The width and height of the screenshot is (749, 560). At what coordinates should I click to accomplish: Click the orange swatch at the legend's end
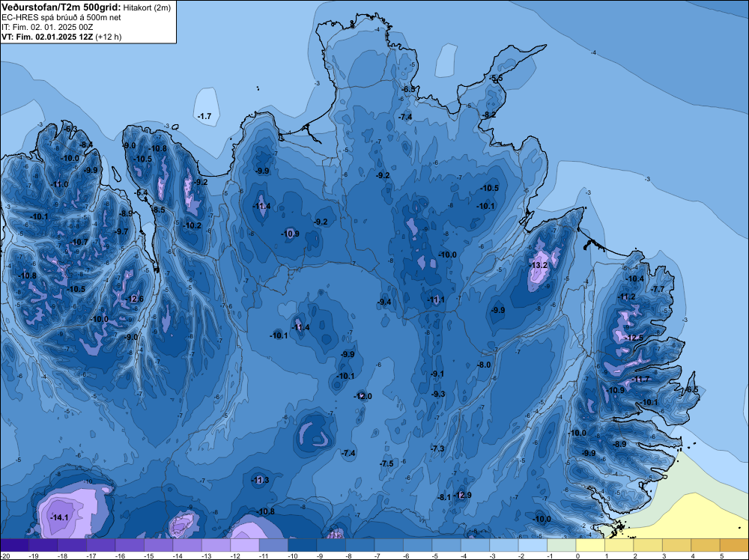click(x=734, y=545)
